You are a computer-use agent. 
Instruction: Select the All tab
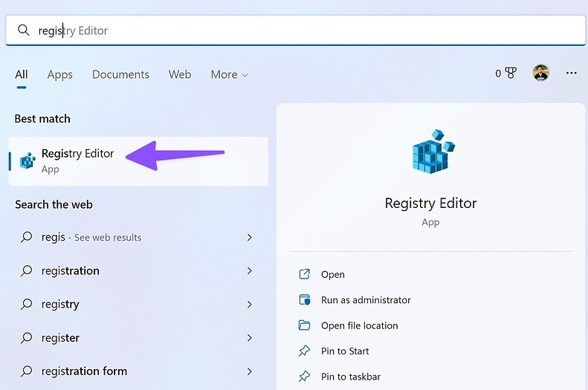tap(22, 74)
